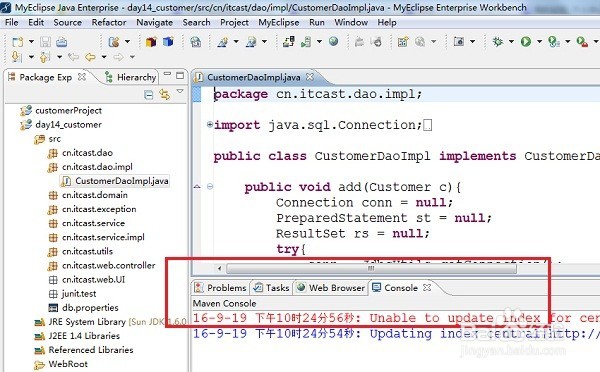Open dropdown beside the green Run icon
The height and width of the screenshot is (372, 600).
coord(540,41)
